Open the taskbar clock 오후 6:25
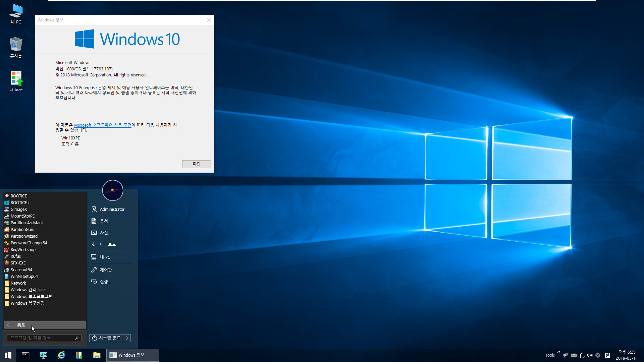The image size is (644, 362). tap(627, 355)
